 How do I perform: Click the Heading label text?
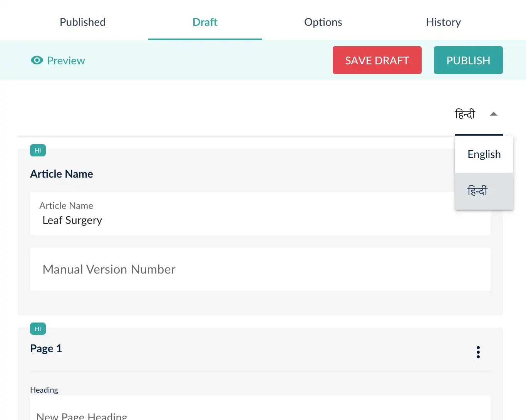[x=44, y=390]
